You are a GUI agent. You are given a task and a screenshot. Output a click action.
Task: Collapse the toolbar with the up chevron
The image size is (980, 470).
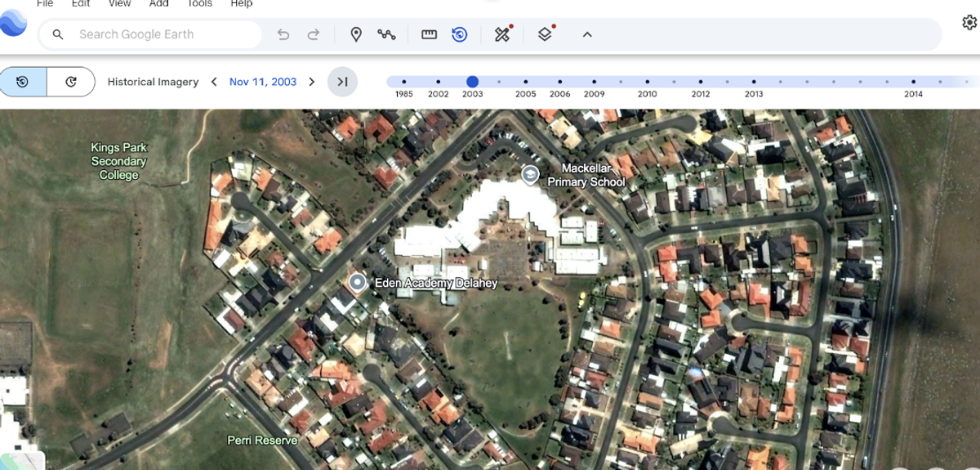(x=587, y=34)
